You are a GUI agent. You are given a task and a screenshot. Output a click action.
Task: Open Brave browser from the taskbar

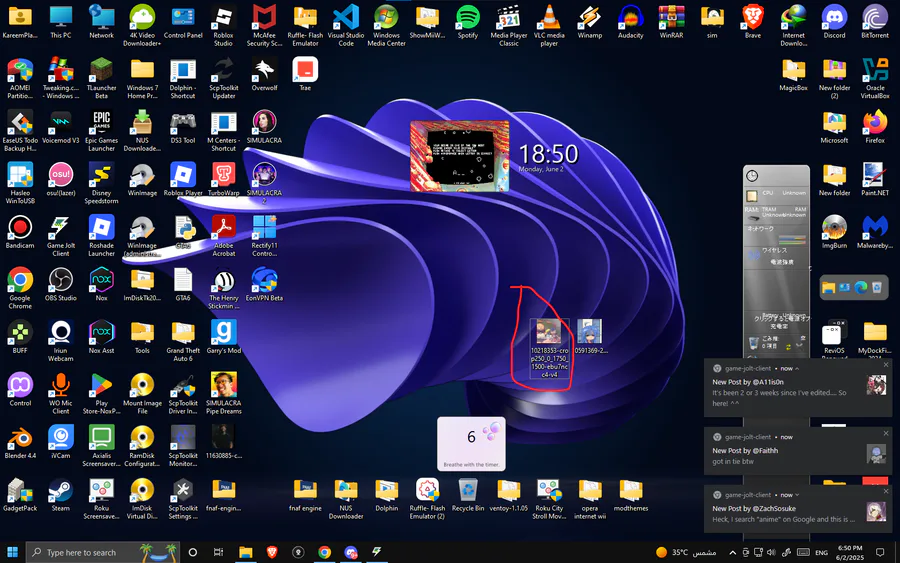pos(272,552)
